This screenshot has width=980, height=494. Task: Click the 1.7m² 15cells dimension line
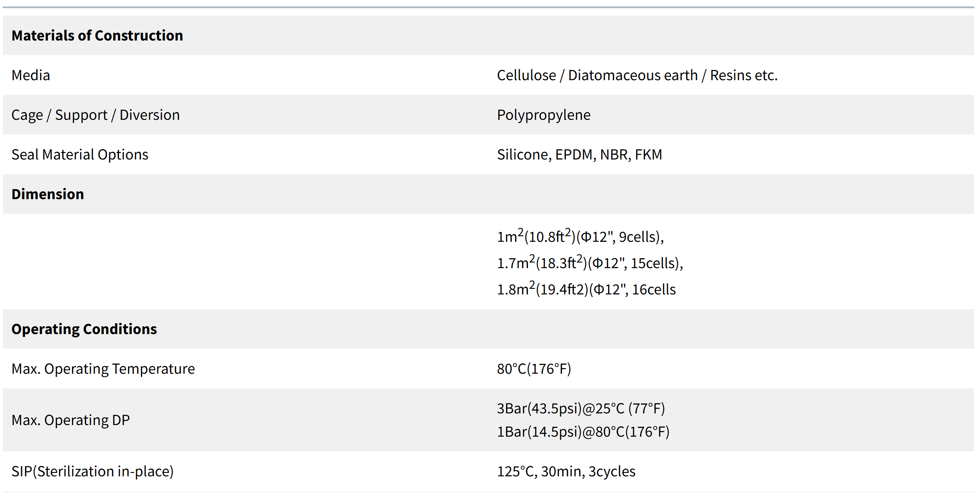point(590,262)
